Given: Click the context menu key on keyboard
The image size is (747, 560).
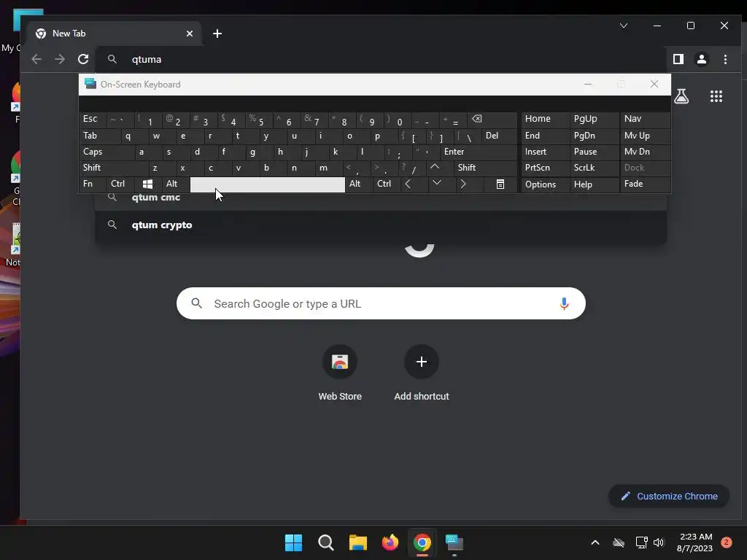Looking at the screenshot, I should tap(500, 184).
